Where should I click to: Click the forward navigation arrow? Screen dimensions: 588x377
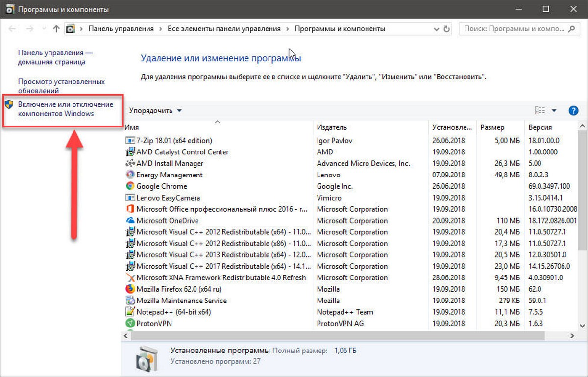(x=30, y=29)
